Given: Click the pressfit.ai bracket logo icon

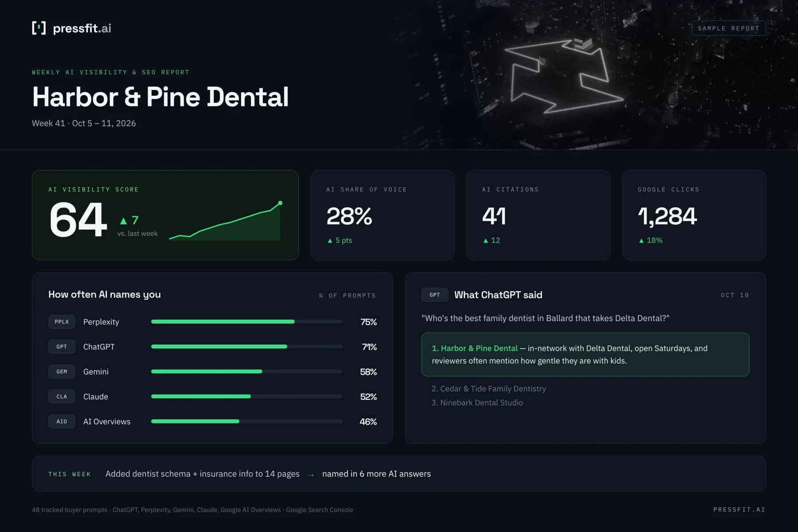Looking at the screenshot, I should pyautogui.click(x=39, y=28).
